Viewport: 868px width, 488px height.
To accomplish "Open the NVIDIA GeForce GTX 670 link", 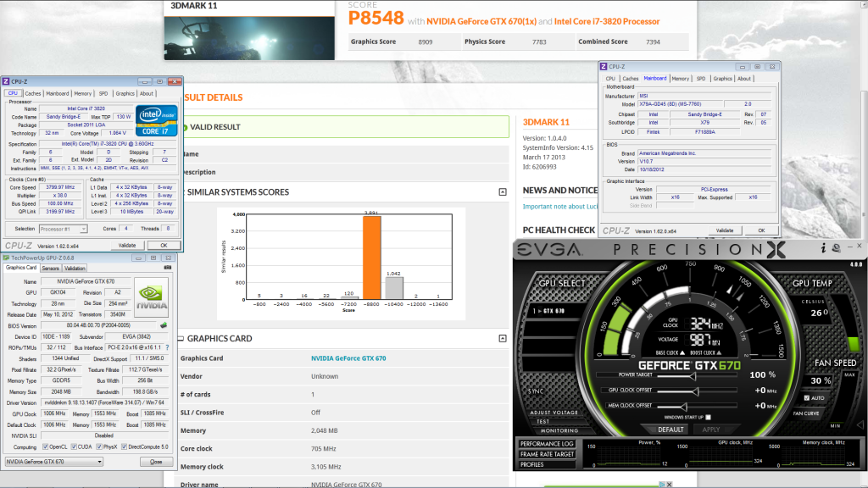I will [x=348, y=358].
